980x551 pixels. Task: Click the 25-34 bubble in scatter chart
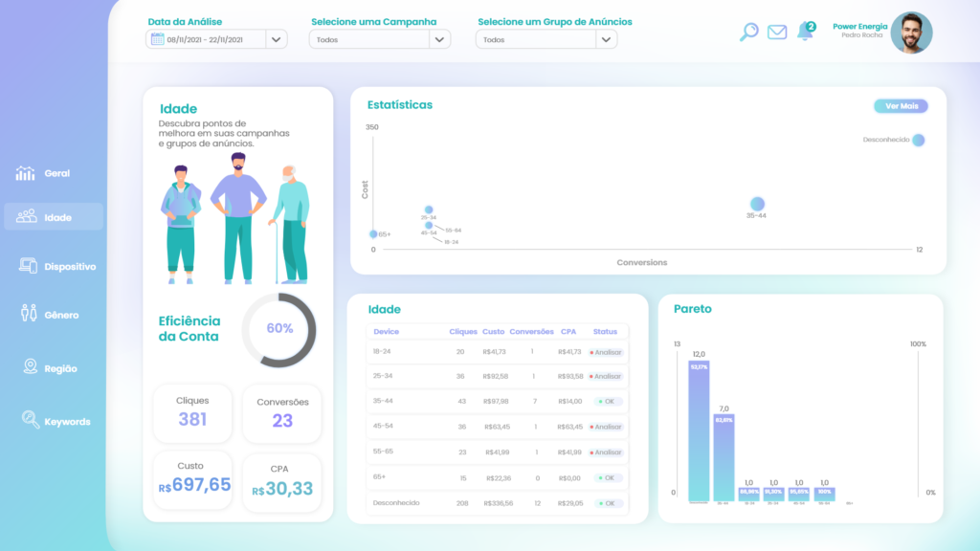429,209
